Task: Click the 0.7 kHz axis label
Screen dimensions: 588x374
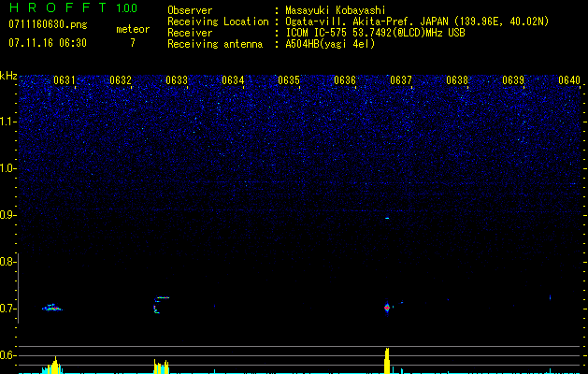Action: (7, 309)
